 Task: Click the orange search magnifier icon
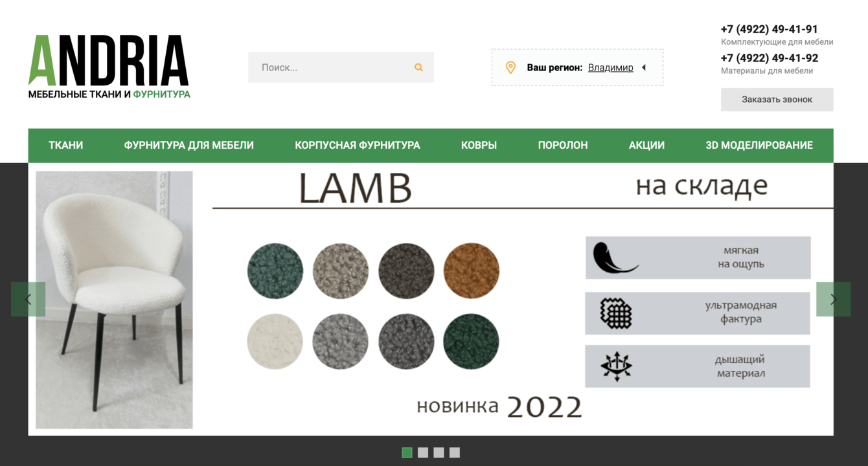tap(418, 67)
